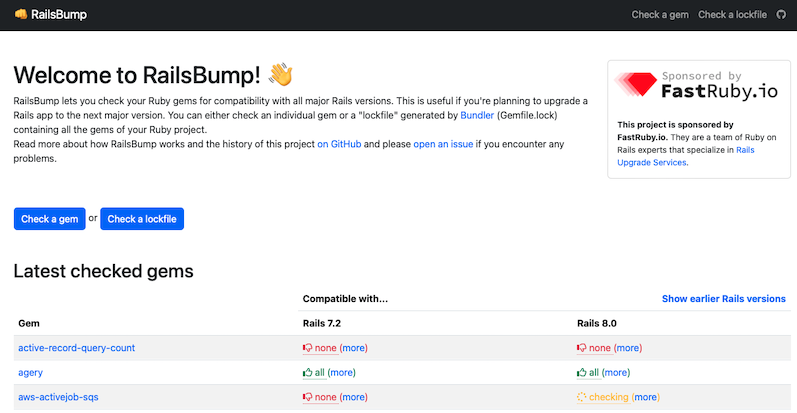The height and width of the screenshot is (413, 797).
Task: Click the checking spinner icon for aws-activejob-sqs
Action: (x=581, y=397)
